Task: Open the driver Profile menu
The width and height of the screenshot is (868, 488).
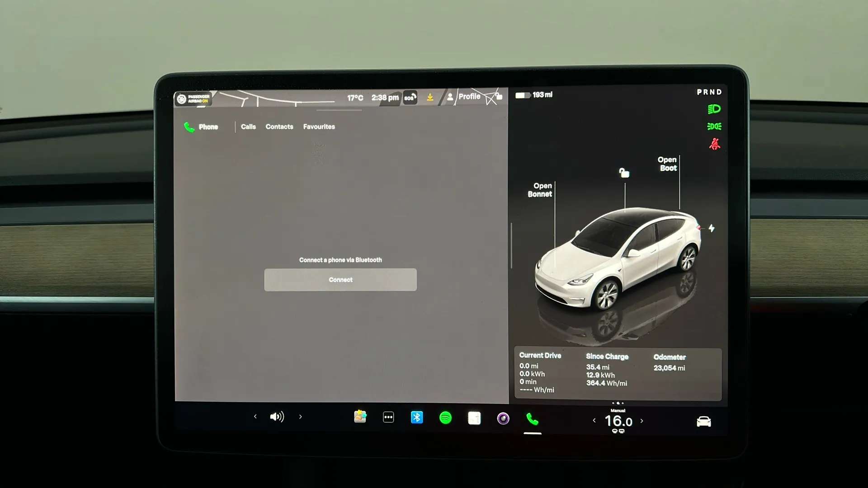Action: [463, 96]
